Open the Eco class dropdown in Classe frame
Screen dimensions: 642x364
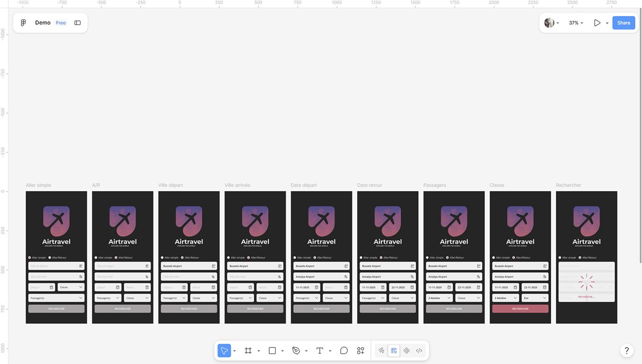[x=535, y=298]
